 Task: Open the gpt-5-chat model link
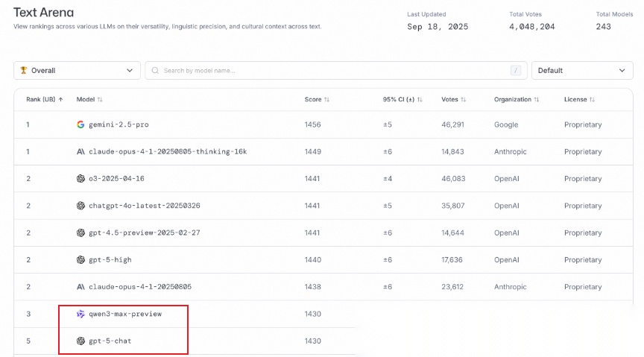pyautogui.click(x=110, y=341)
